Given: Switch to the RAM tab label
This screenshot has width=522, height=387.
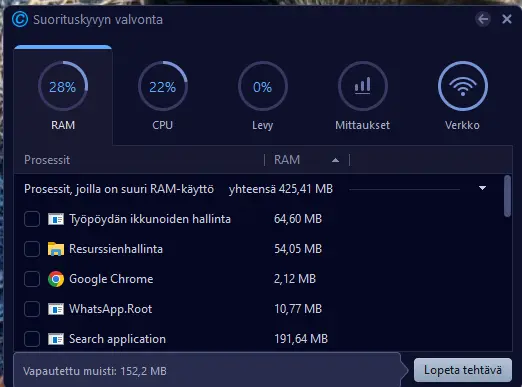Looking at the screenshot, I should tap(63, 125).
